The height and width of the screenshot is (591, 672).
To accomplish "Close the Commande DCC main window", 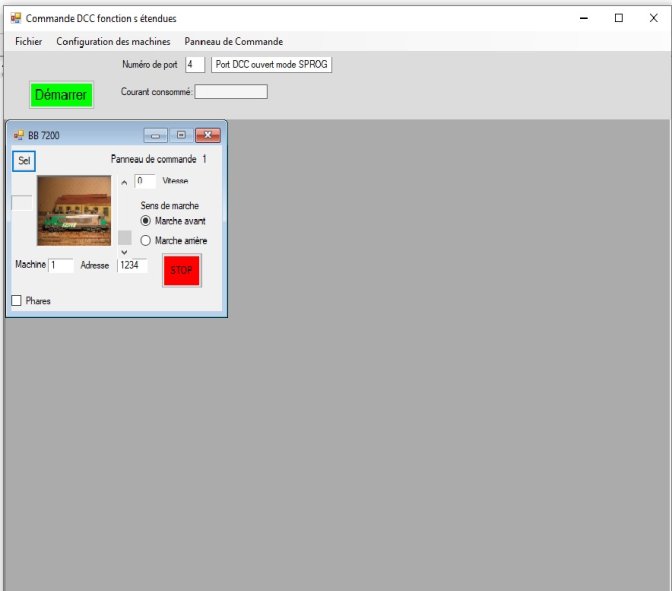I will [654, 18].
